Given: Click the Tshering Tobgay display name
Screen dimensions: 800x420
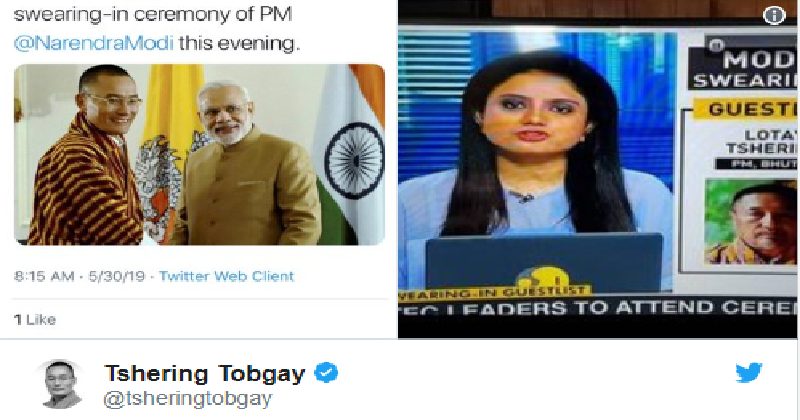Looking at the screenshot, I should point(205,373).
